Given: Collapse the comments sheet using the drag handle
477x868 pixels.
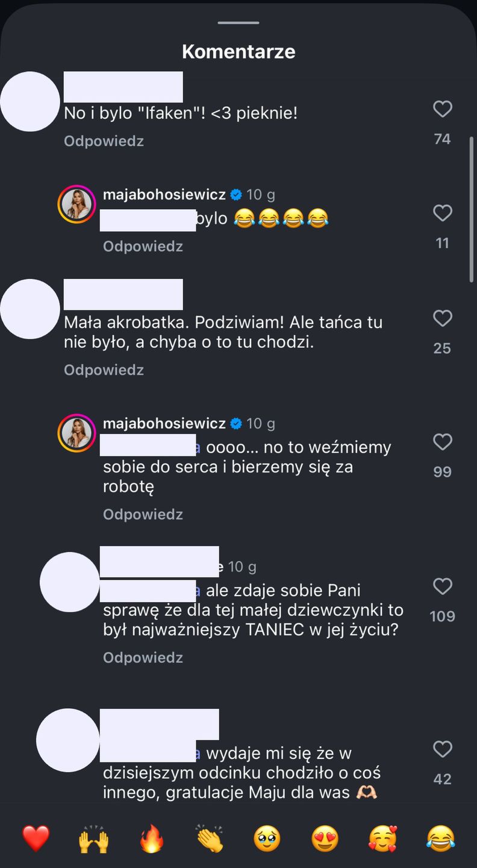Looking at the screenshot, I should pos(238,22).
